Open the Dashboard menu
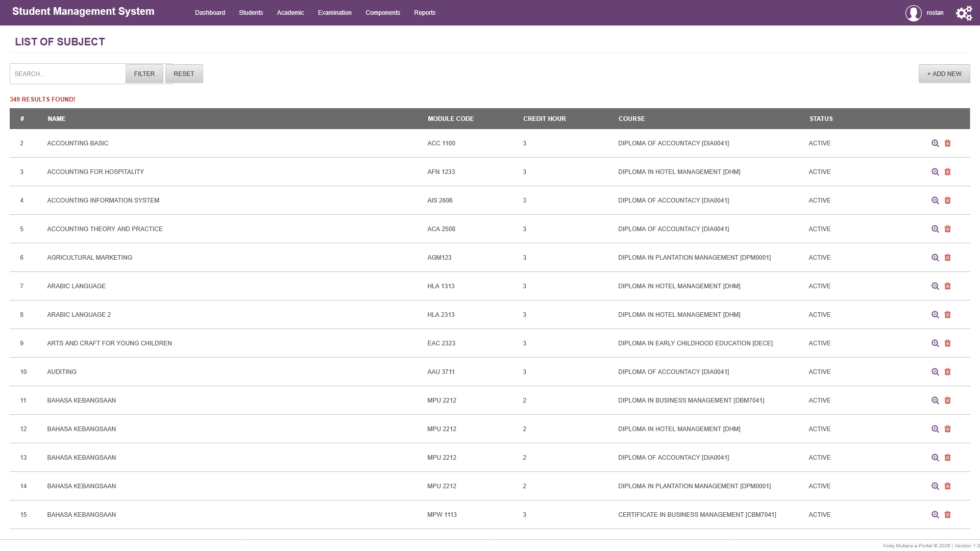This screenshot has height=551, width=980. pos(210,13)
